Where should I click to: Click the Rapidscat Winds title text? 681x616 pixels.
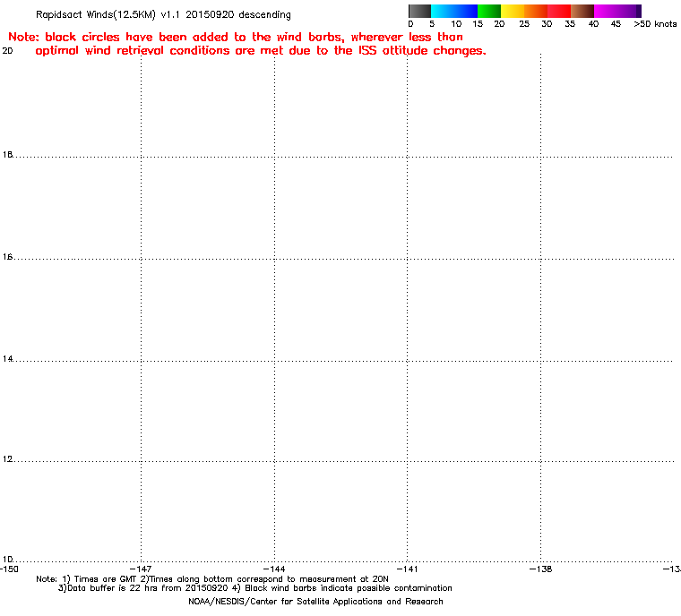pyautogui.click(x=163, y=14)
